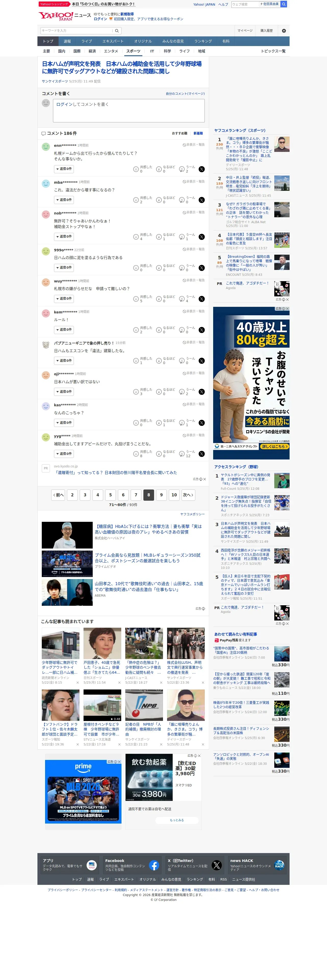Expand 返信0件 under enn******** comment
The height and width of the screenshot is (980, 327).
[x=64, y=169]
